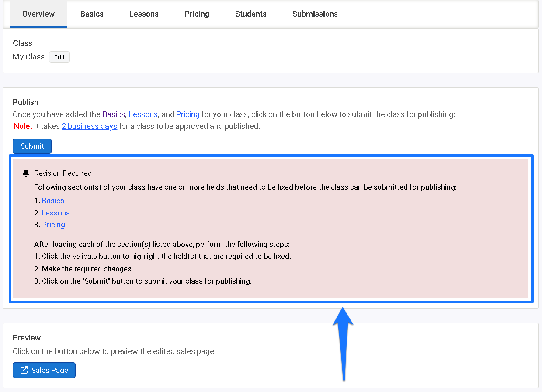Click the red 'Note' label
Image resolution: width=542 pixels, height=392 pixels.
[22, 126]
